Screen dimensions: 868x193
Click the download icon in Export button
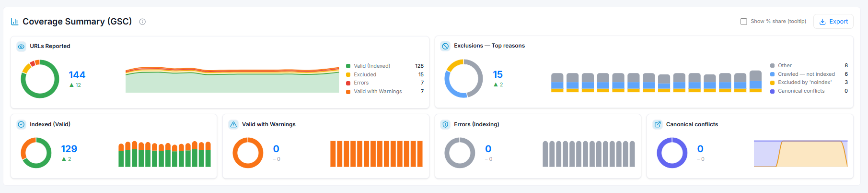tap(822, 22)
